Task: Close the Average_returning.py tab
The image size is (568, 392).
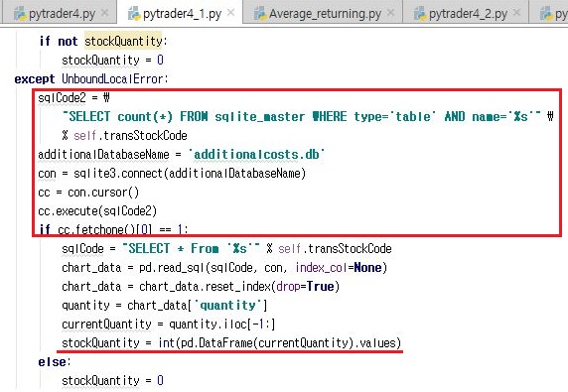Action: click(x=390, y=13)
